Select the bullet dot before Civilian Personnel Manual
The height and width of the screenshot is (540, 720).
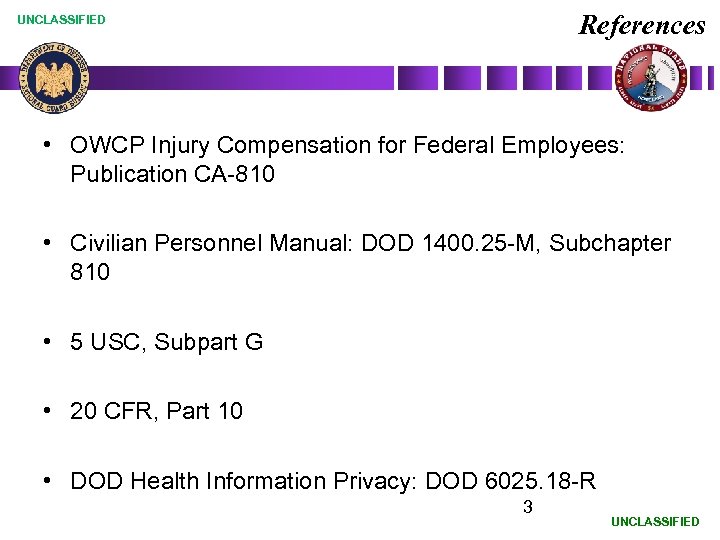(48, 243)
